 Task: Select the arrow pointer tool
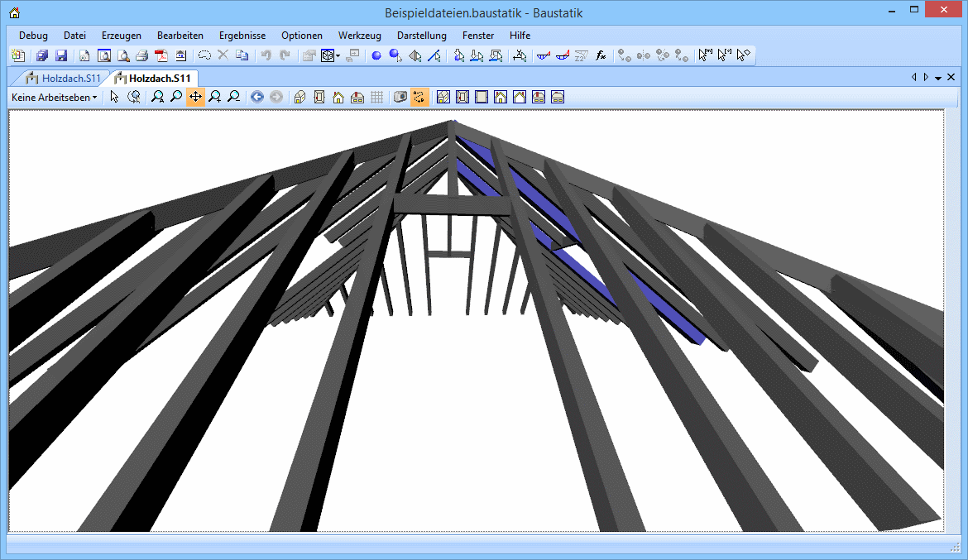tap(115, 98)
